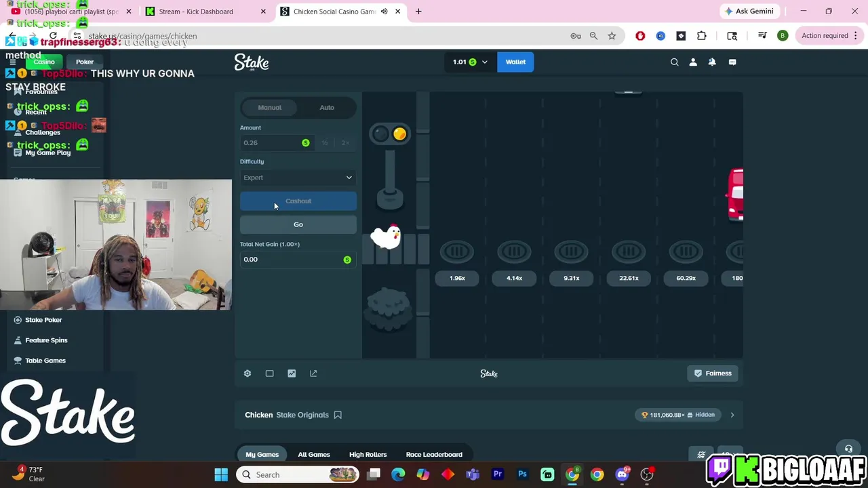Open Table Games in the sidebar
868x488 pixels.
click(45, 361)
